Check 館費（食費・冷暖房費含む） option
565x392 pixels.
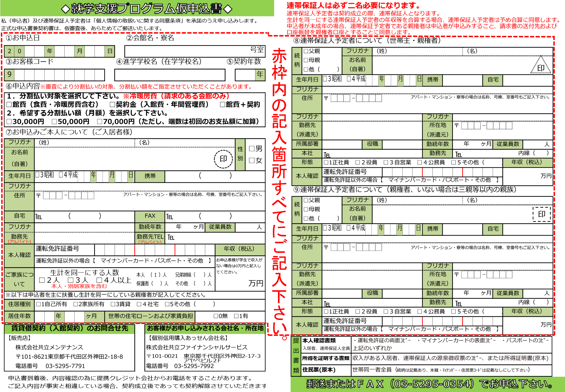(9, 104)
